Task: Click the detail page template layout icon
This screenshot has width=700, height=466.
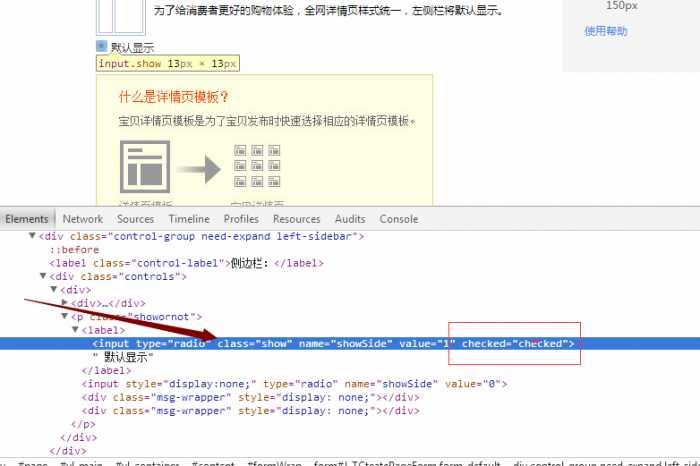Action: 145,166
